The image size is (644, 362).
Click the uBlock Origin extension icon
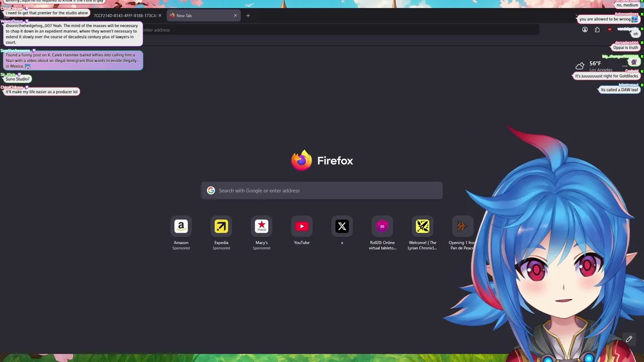610,30
